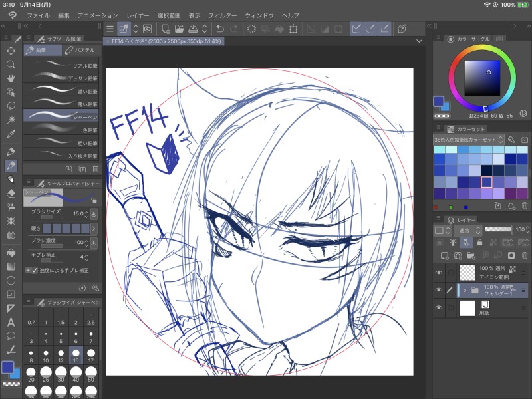
Task: Open the レイヤー menu
Action: tap(138, 15)
